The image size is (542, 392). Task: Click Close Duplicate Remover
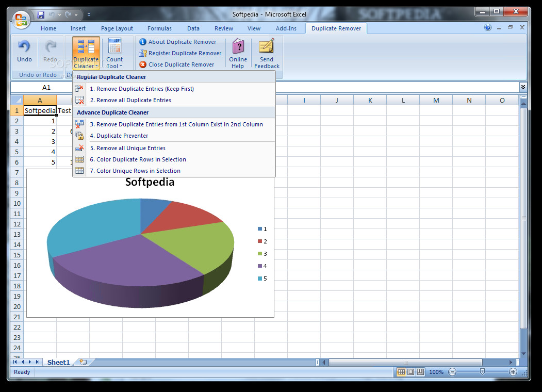[x=177, y=64]
